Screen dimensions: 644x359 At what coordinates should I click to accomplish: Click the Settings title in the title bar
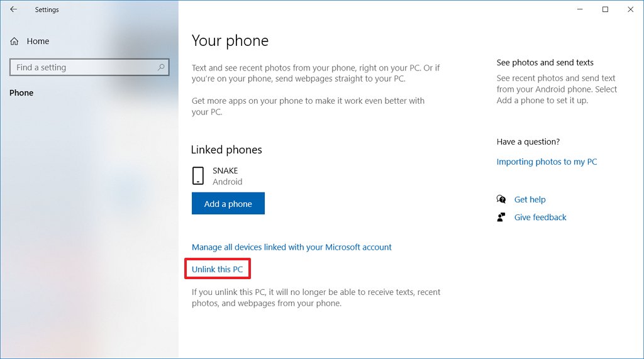click(48, 9)
